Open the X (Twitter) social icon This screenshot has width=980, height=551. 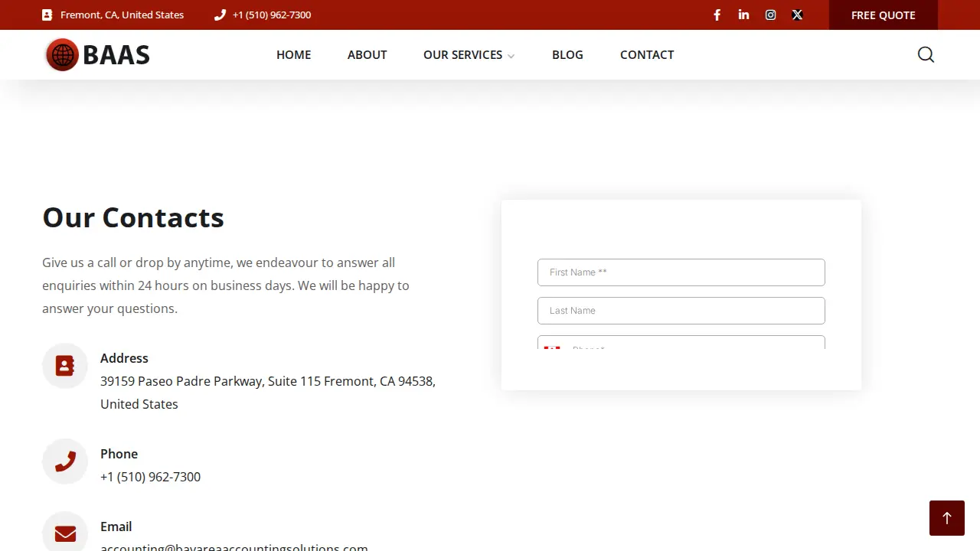[x=797, y=15]
